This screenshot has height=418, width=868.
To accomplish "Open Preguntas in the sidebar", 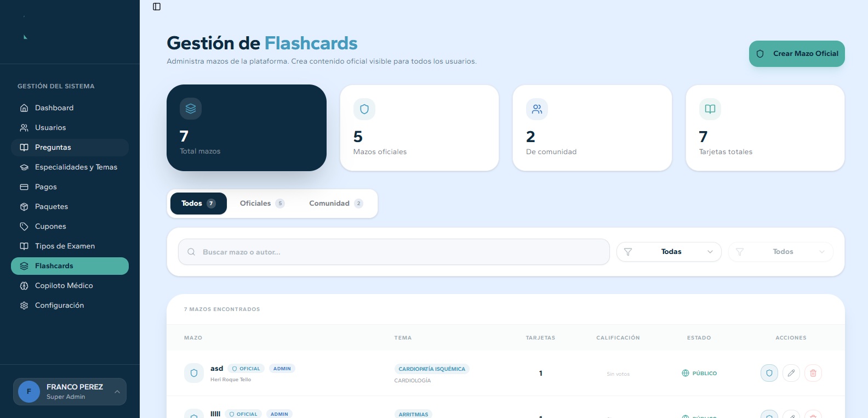I will 70,148.
